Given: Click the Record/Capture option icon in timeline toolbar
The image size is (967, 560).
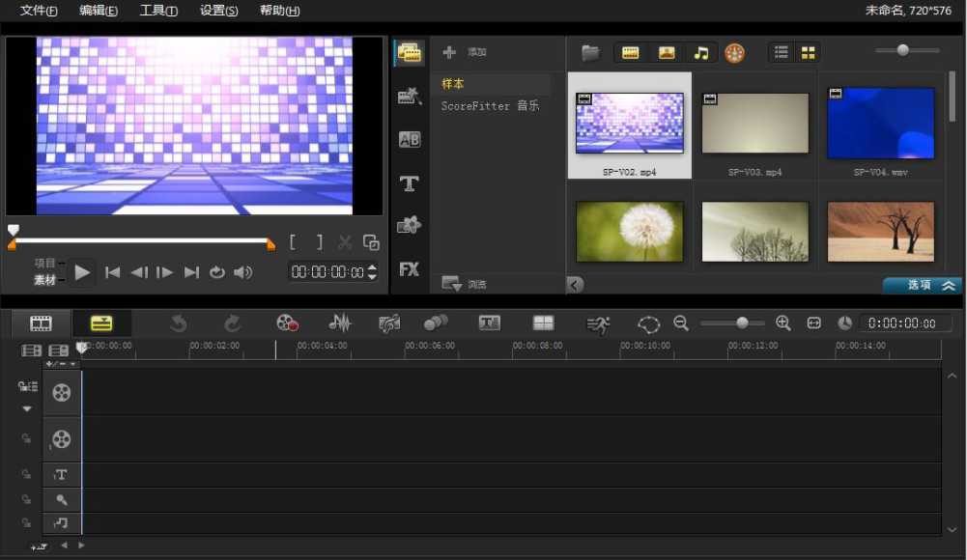Looking at the screenshot, I should point(287,322).
